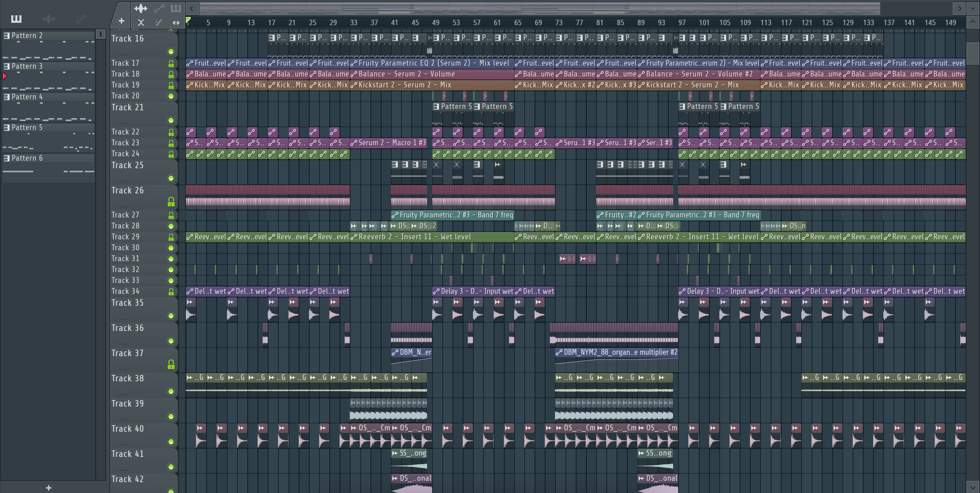The width and height of the screenshot is (980, 493).
Task: Click the horizontal stretch arrows icon
Action: point(176,22)
